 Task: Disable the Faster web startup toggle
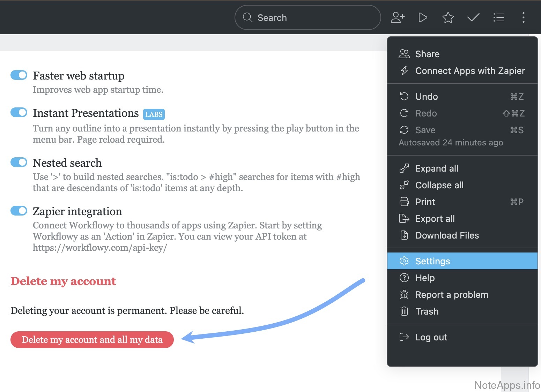19,75
